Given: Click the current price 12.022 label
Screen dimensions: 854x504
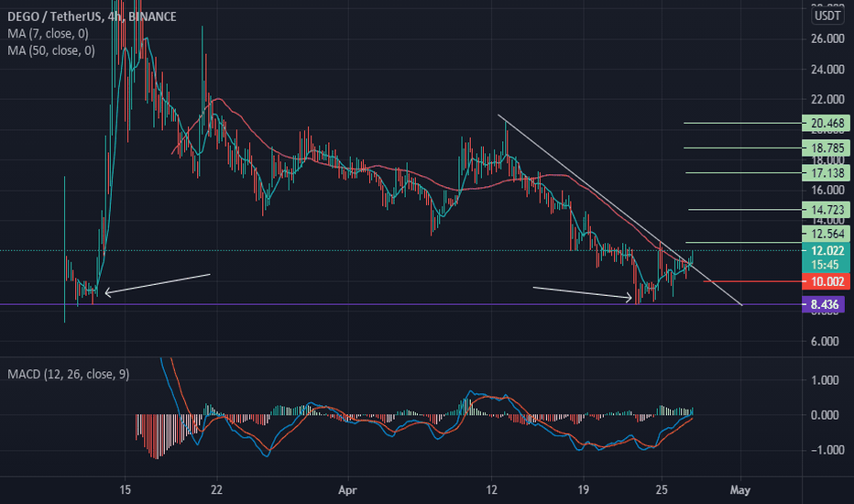Looking at the screenshot, I should 827,251.
